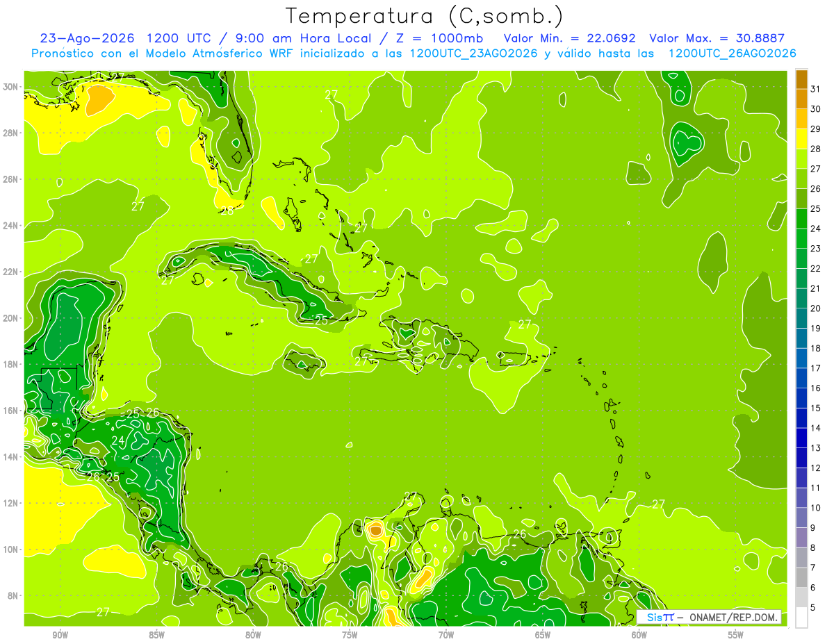Click the "18" colorbar label

(816, 348)
